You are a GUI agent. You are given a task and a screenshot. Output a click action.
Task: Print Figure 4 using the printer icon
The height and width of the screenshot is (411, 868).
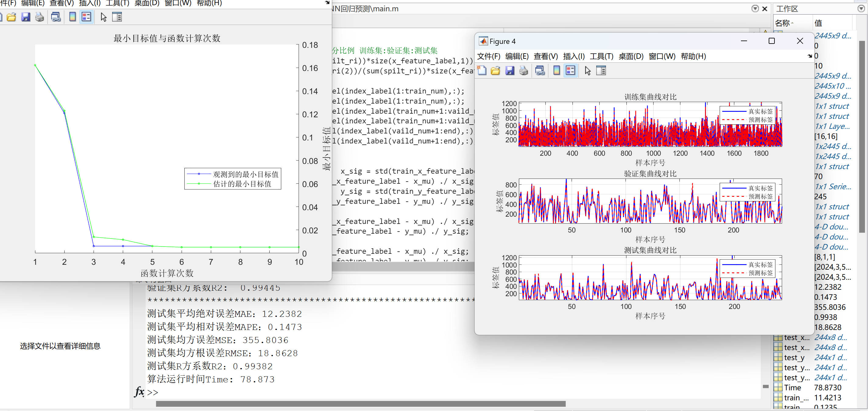coord(523,70)
